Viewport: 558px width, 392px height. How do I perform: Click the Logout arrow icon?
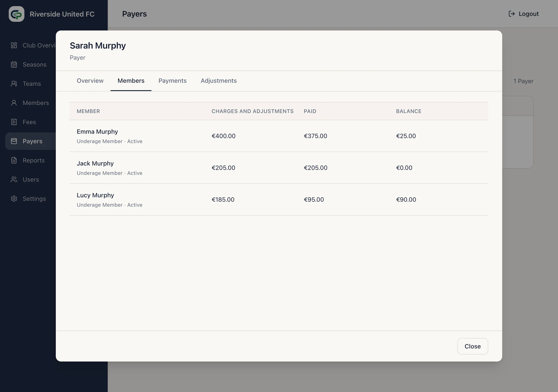pyautogui.click(x=512, y=14)
